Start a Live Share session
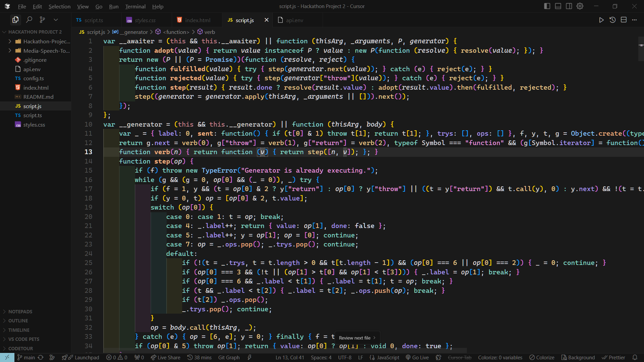The width and height of the screenshot is (644, 362). [165, 357]
